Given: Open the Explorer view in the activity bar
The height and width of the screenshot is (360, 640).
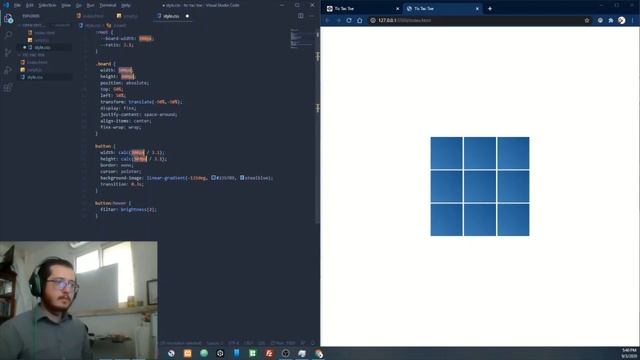Looking at the screenshot, I should [x=8, y=18].
